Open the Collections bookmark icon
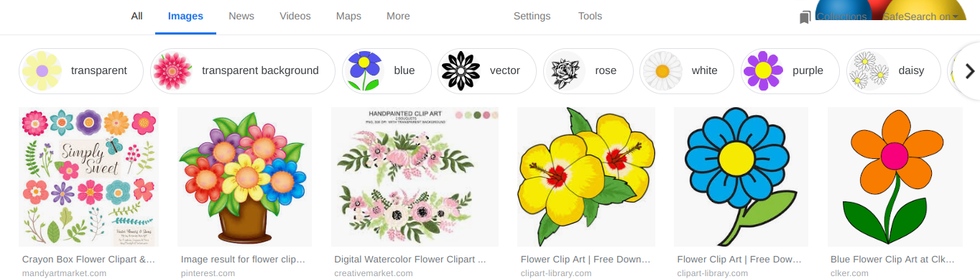 pos(805,17)
